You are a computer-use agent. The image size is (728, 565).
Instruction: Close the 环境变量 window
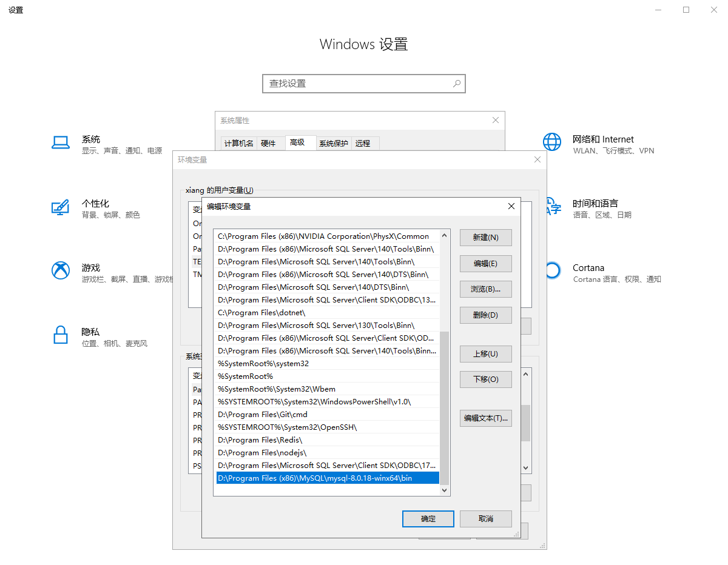pyautogui.click(x=537, y=159)
